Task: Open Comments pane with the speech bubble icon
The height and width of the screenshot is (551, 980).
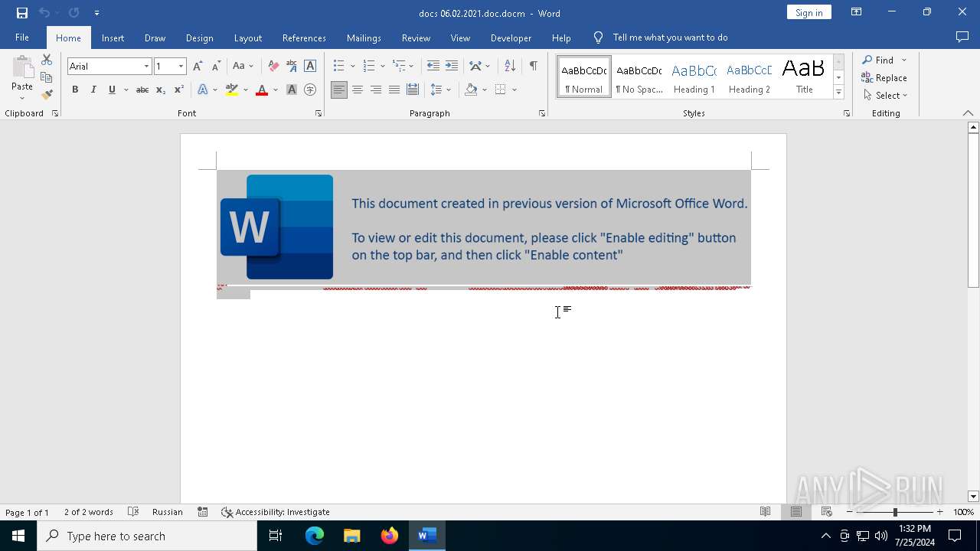Action: coord(962,37)
